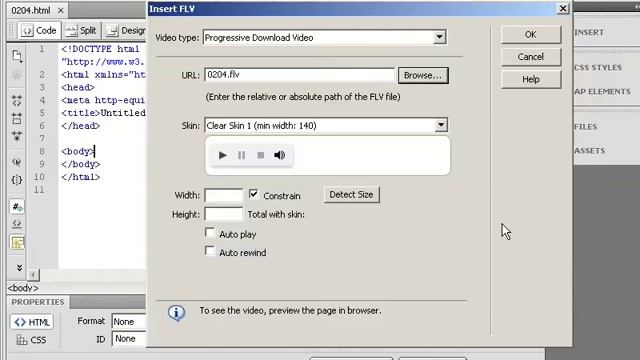
Task: Click OK in Insert FLV dialog
Action: 531,35
